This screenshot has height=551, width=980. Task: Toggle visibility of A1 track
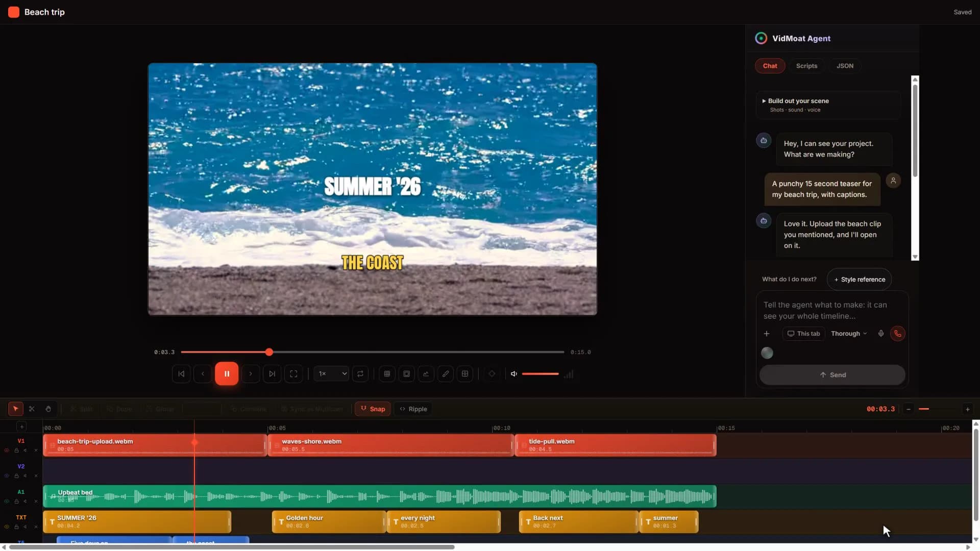7,502
